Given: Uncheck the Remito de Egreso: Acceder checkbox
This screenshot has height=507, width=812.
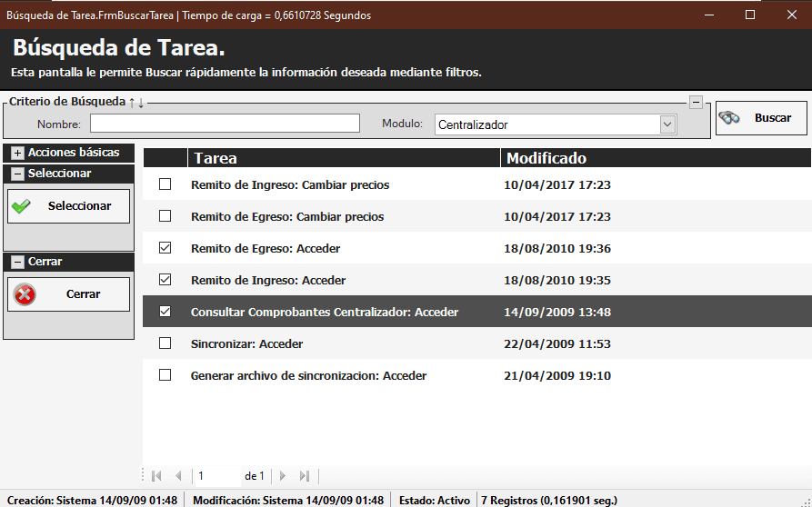Looking at the screenshot, I should pyautogui.click(x=165, y=248).
